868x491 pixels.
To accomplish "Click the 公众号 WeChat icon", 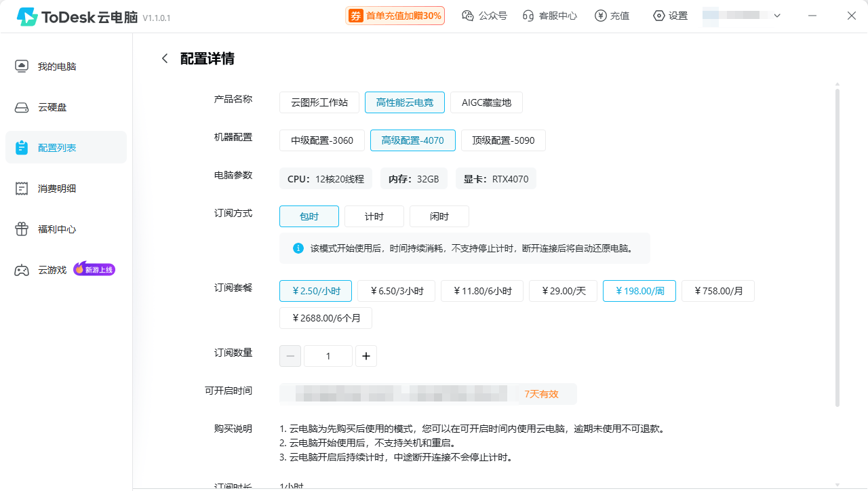I will pyautogui.click(x=468, y=16).
